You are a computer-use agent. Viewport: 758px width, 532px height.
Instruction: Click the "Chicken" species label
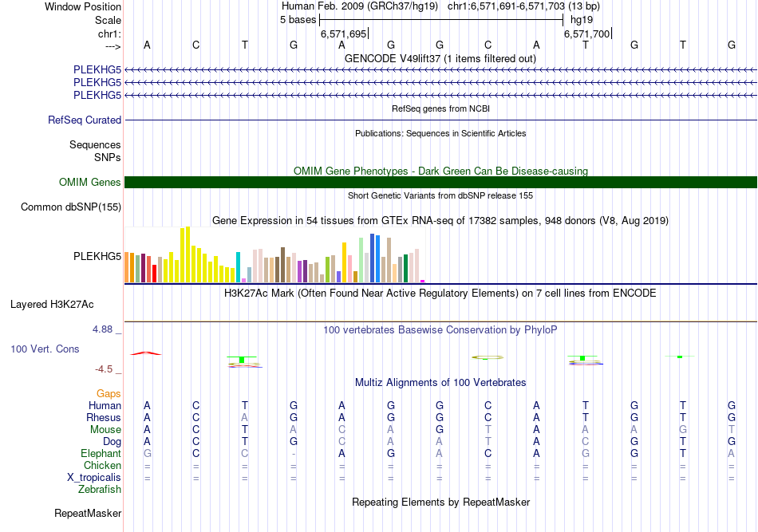102,465
